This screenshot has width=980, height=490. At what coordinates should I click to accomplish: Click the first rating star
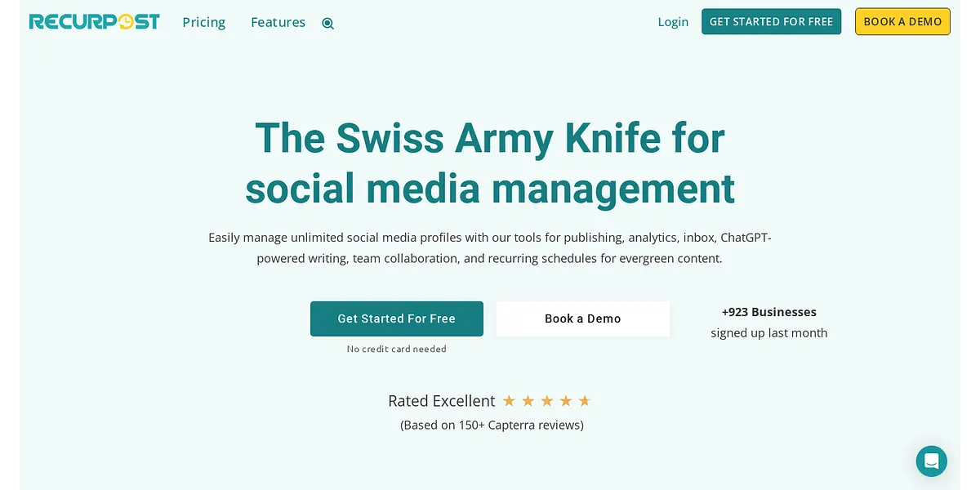[x=509, y=401]
